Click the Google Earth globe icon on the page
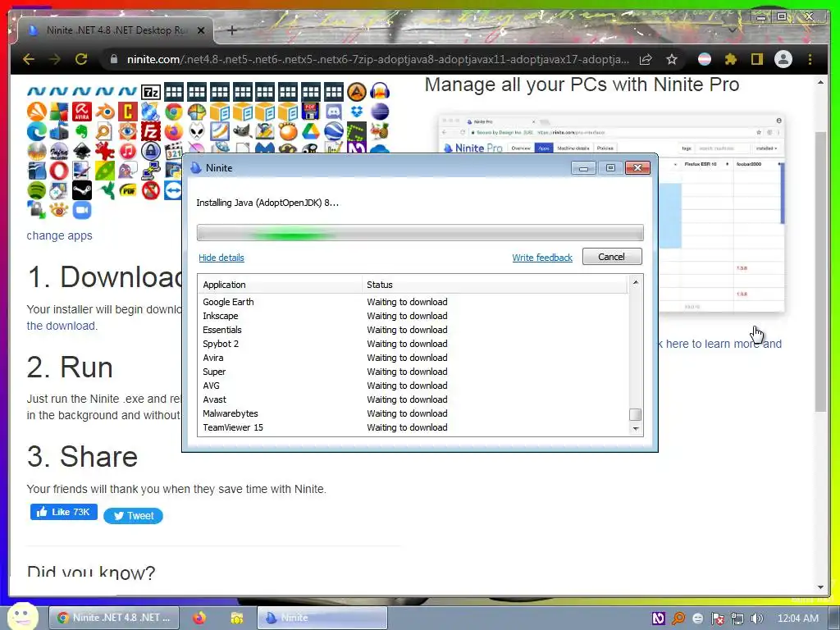 pos(334,131)
